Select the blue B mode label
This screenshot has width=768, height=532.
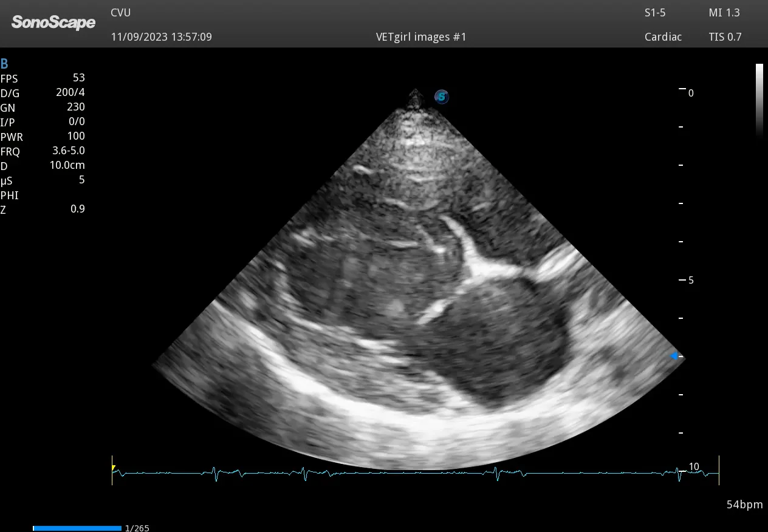pos(4,64)
